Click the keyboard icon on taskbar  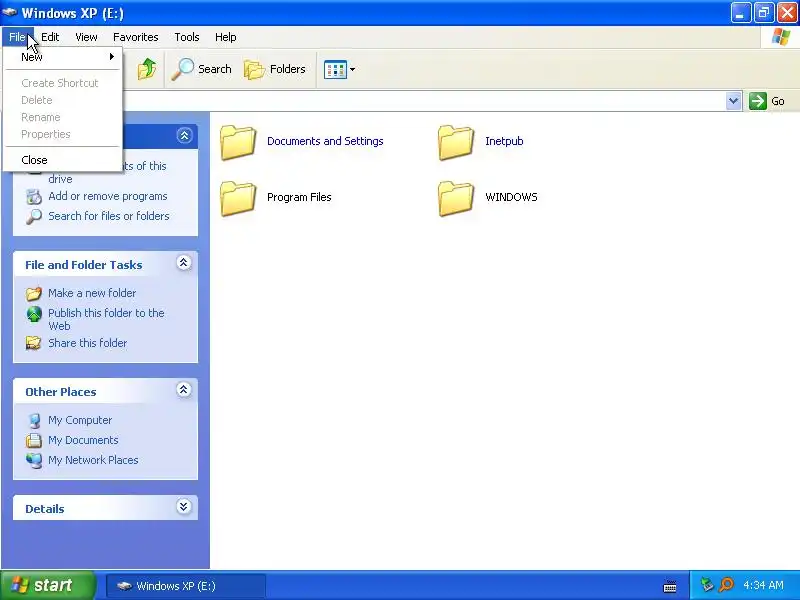pos(670,586)
